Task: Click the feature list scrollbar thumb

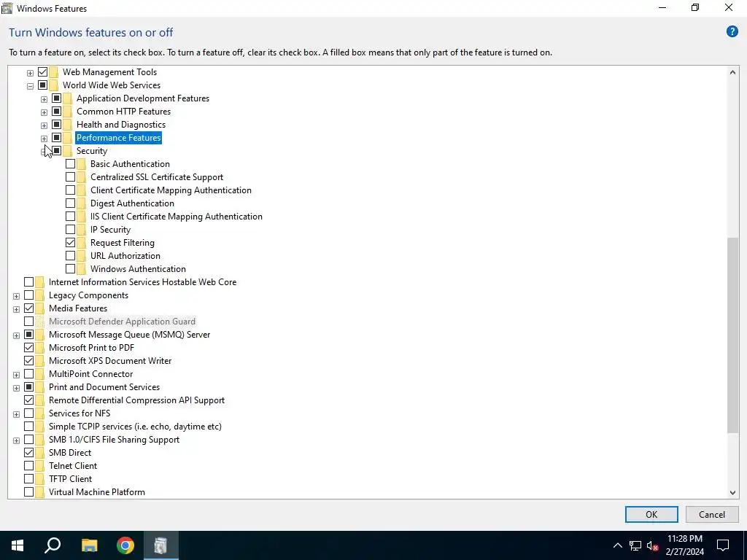Action: [x=732, y=335]
